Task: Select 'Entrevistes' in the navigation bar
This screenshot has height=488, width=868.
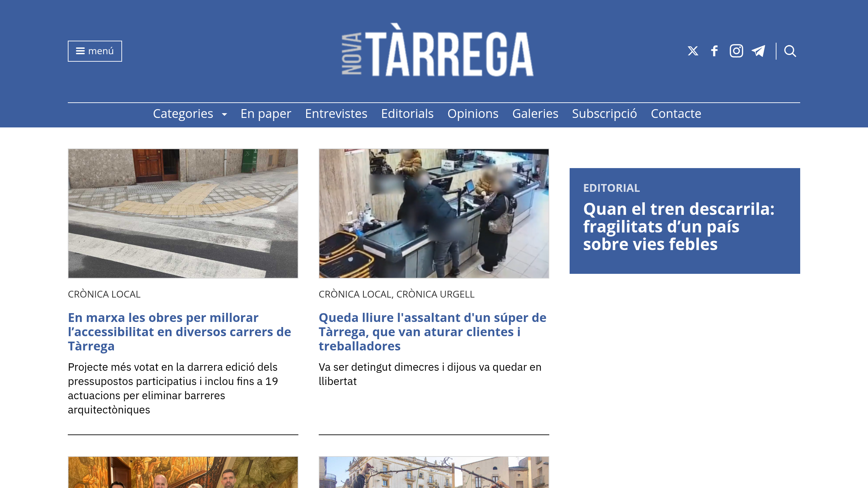Action: point(336,114)
